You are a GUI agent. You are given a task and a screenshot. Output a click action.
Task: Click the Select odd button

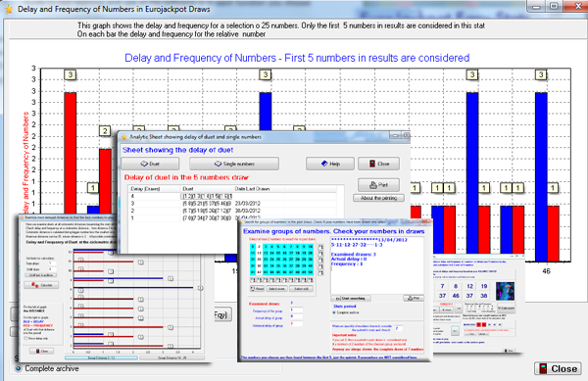coord(301,289)
